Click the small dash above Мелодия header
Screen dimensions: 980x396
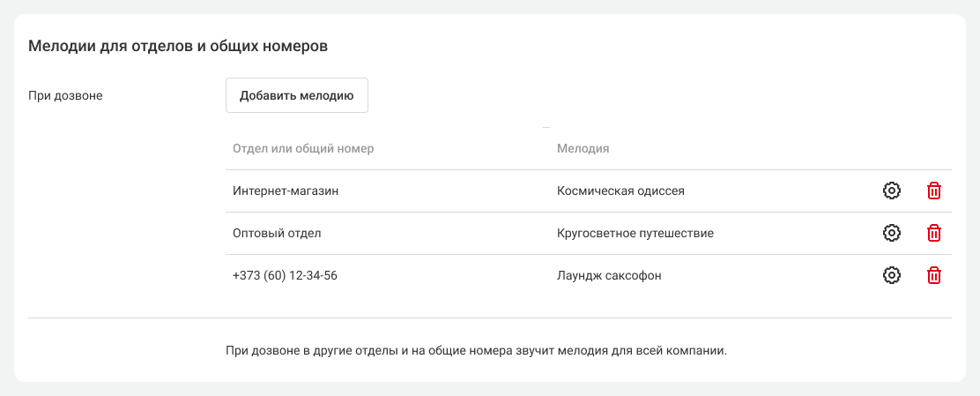(546, 128)
